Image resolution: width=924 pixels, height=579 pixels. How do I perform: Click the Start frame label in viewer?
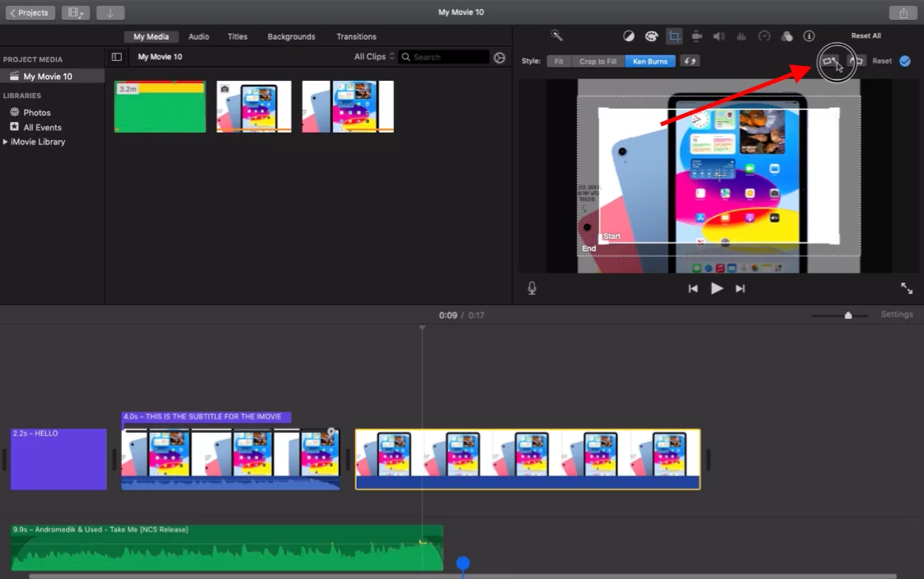(612, 237)
